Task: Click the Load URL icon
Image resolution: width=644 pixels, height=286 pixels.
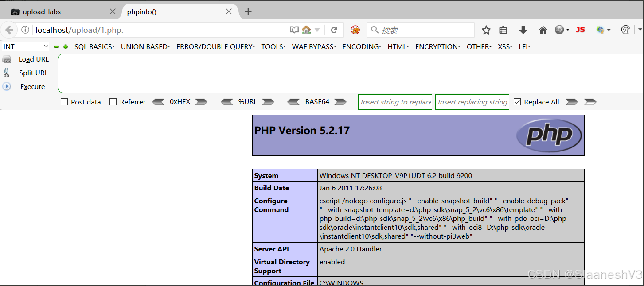Action: (x=7, y=59)
